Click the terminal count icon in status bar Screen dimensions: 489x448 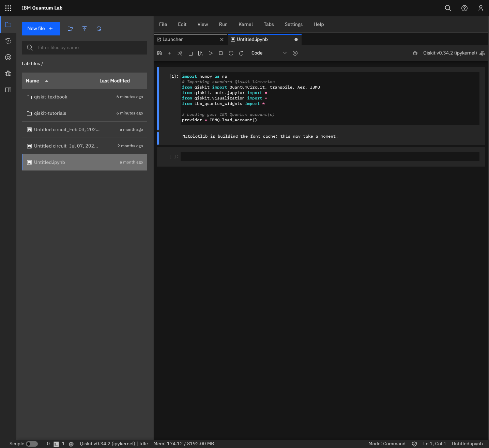coord(56,444)
